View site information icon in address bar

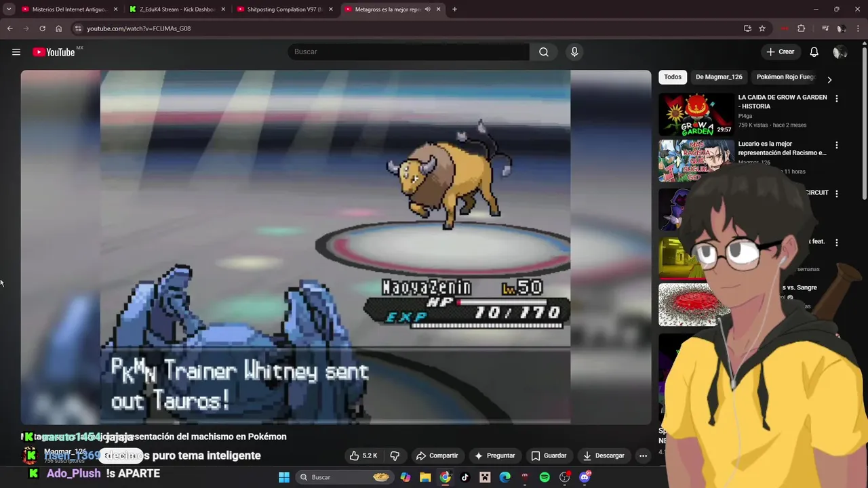click(78, 28)
